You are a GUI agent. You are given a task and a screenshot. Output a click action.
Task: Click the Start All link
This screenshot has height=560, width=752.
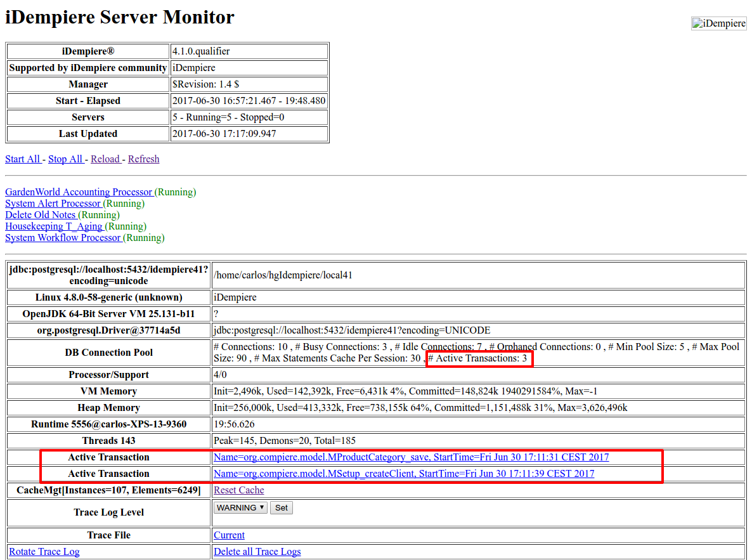tap(23, 159)
